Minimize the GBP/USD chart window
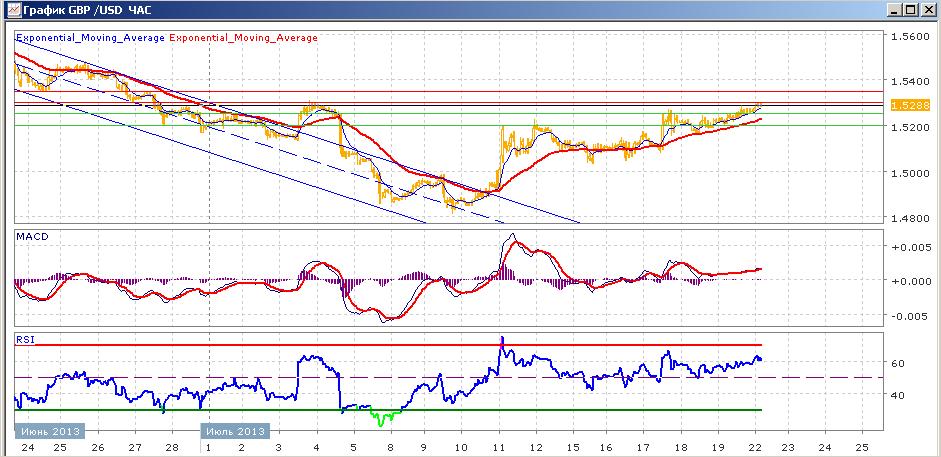Viewport: 941px width, 457px height. [896, 10]
